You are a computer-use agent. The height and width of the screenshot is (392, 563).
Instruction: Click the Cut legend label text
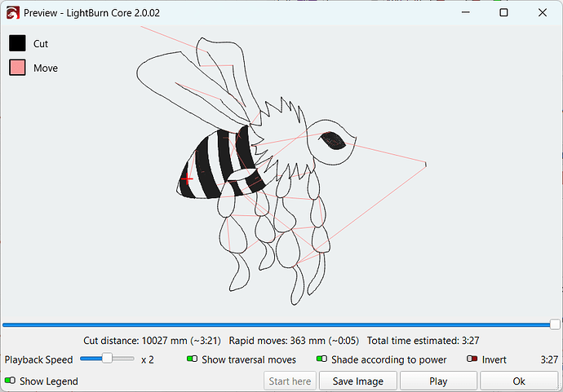(41, 44)
